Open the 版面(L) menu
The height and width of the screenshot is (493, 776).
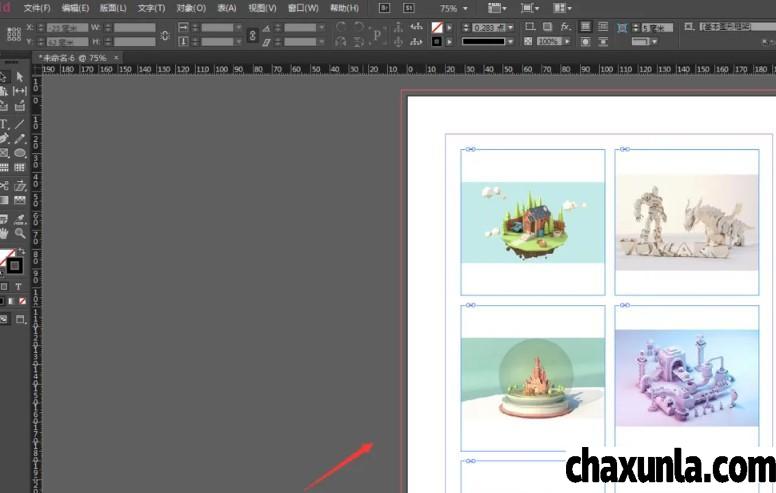[x=113, y=8]
